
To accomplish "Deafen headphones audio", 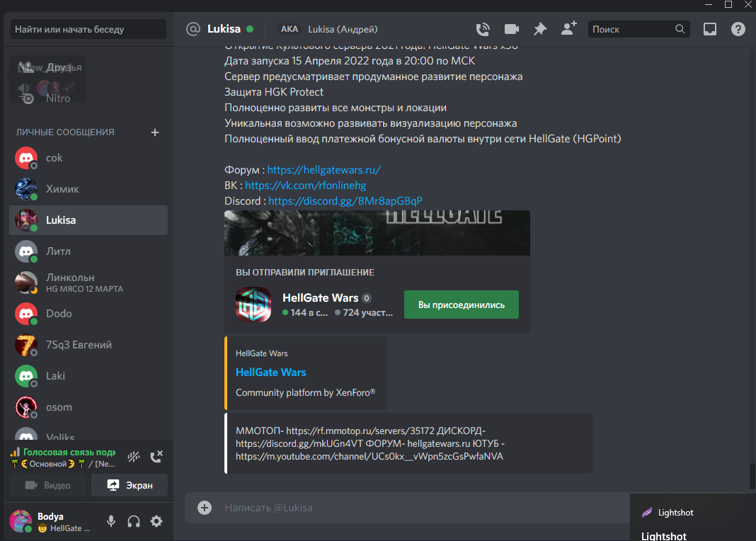I will [x=134, y=521].
